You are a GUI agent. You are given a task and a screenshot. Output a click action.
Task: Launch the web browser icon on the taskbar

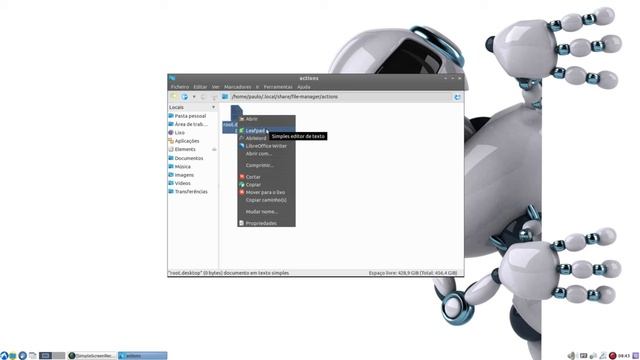[x=22, y=356]
